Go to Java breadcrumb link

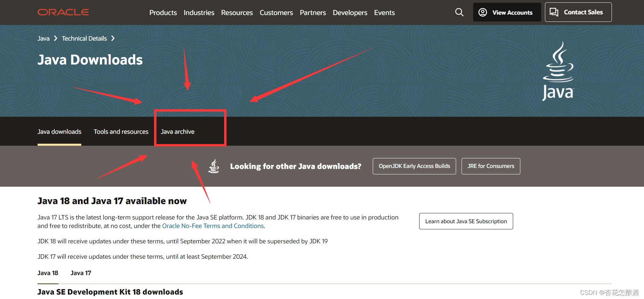[43, 39]
